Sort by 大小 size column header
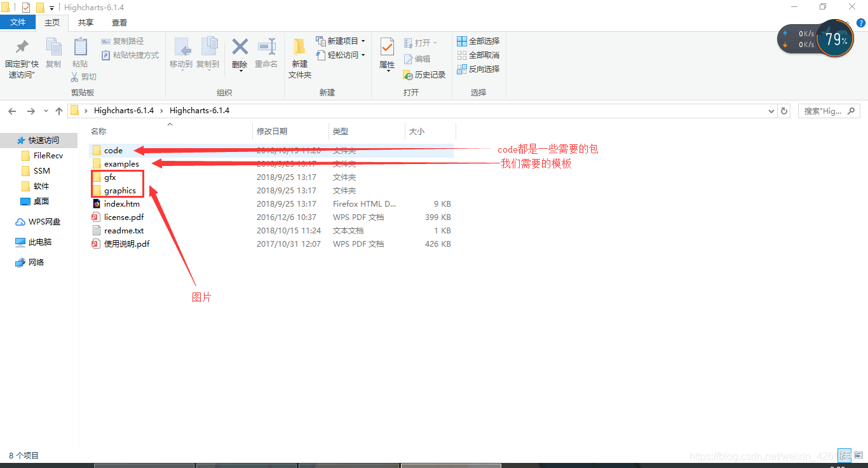Image resolution: width=868 pixels, height=468 pixels. (x=417, y=131)
